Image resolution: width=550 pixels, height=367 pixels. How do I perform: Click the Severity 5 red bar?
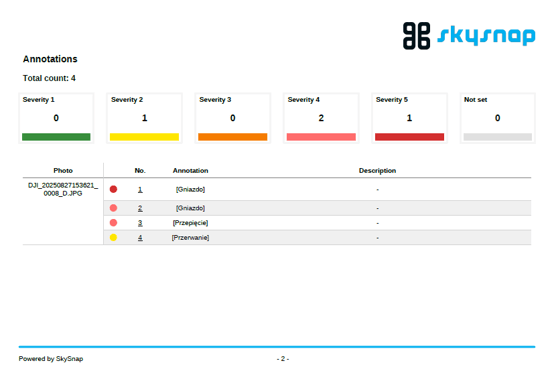point(409,137)
